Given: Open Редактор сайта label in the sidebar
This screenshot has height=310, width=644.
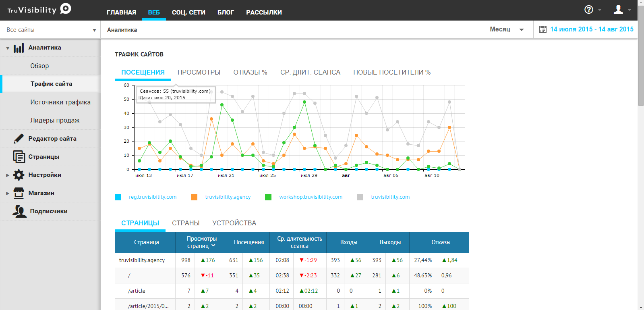Looking at the screenshot, I should pyautogui.click(x=52, y=139).
